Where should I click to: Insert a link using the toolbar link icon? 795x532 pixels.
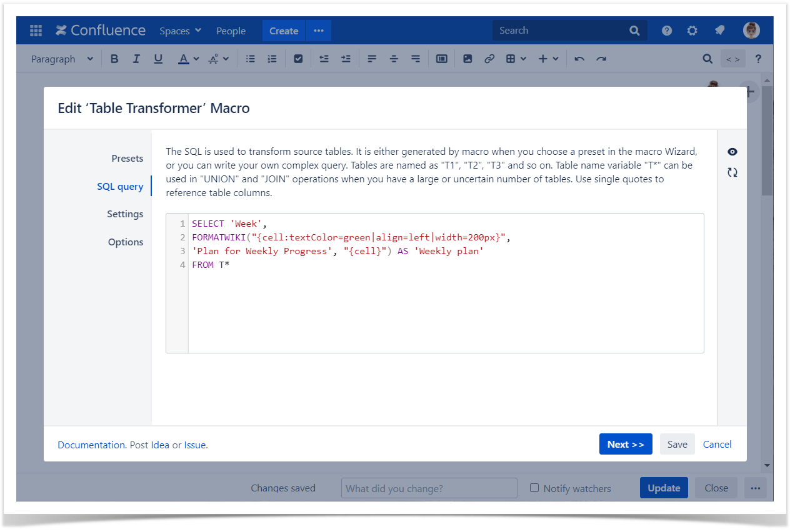(x=489, y=59)
